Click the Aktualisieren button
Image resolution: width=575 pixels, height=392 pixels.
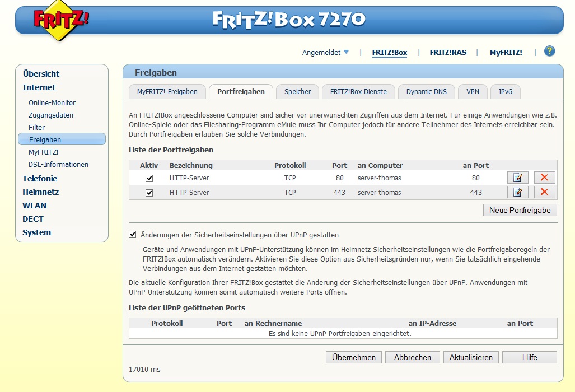pos(471,357)
